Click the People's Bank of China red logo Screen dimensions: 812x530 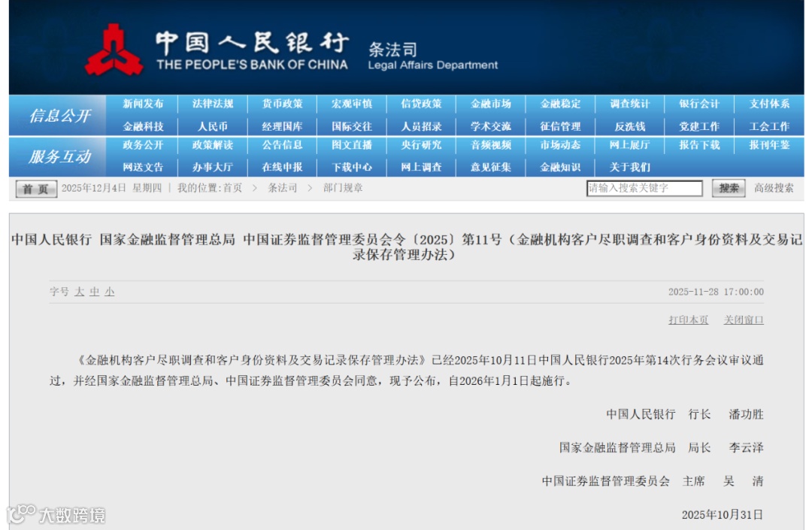coord(114,50)
